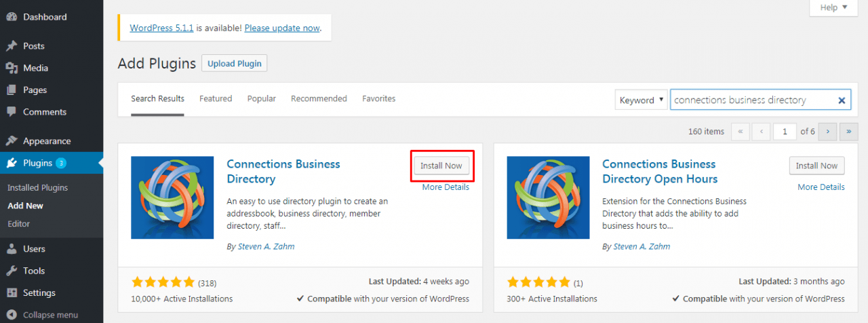Go to last page of results
The width and height of the screenshot is (868, 323).
tap(849, 132)
